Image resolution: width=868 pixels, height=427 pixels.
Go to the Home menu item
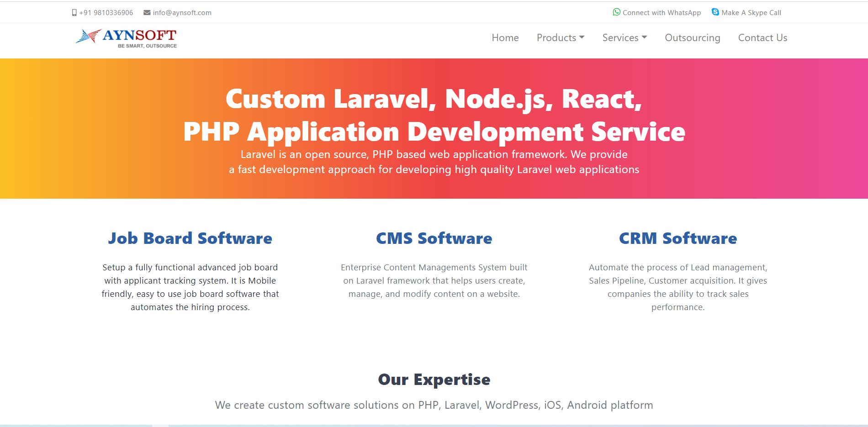pos(505,38)
